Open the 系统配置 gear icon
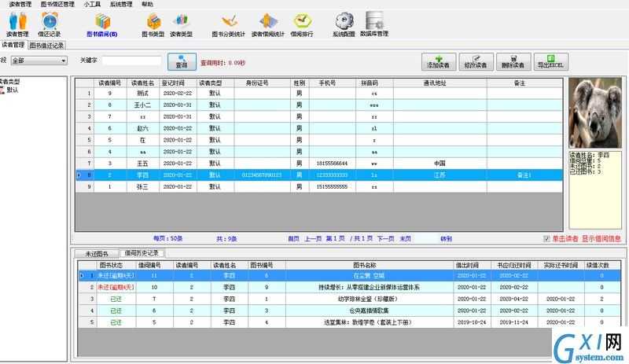This screenshot has width=629, height=364. pos(344,24)
